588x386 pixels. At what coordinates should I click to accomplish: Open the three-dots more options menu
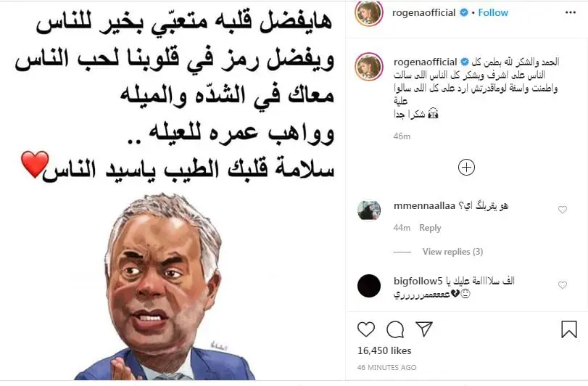[571, 13]
